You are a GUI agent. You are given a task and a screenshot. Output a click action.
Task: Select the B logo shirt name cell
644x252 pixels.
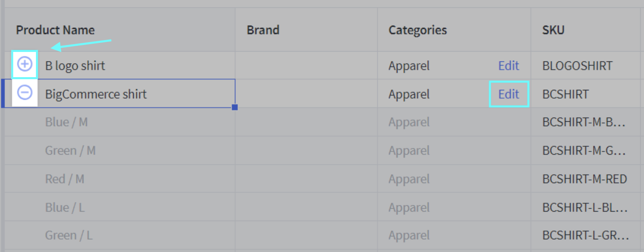75,66
